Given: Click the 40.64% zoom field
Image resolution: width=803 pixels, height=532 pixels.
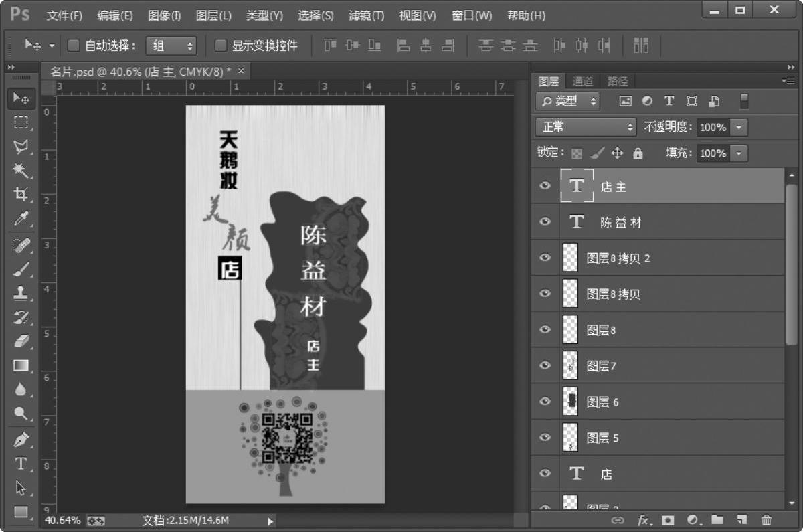Looking at the screenshot, I should pyautogui.click(x=62, y=520).
